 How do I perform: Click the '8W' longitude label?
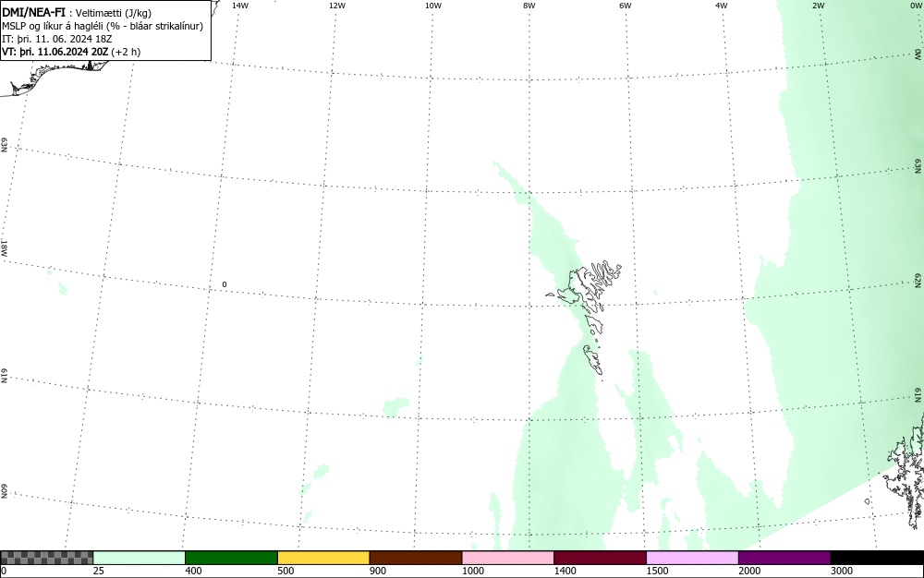pos(529,6)
